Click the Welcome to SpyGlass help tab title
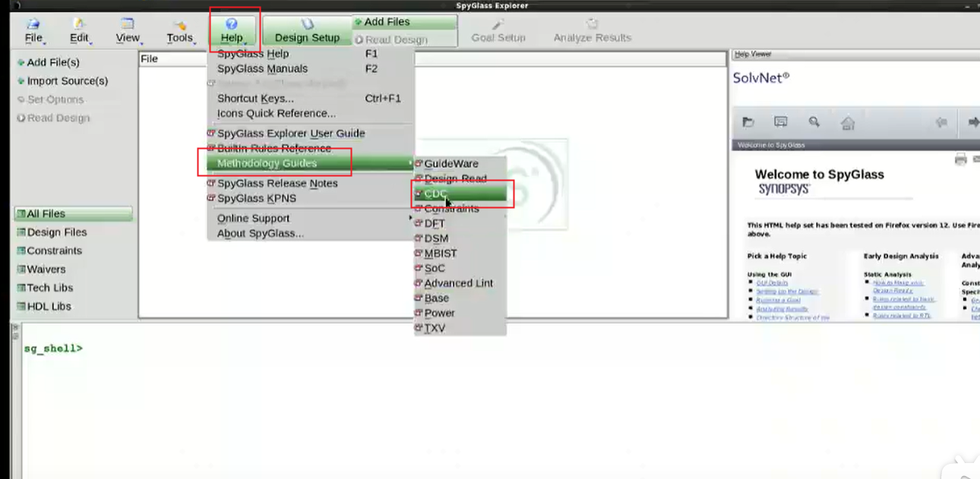The image size is (980, 479). pyautogui.click(x=771, y=145)
